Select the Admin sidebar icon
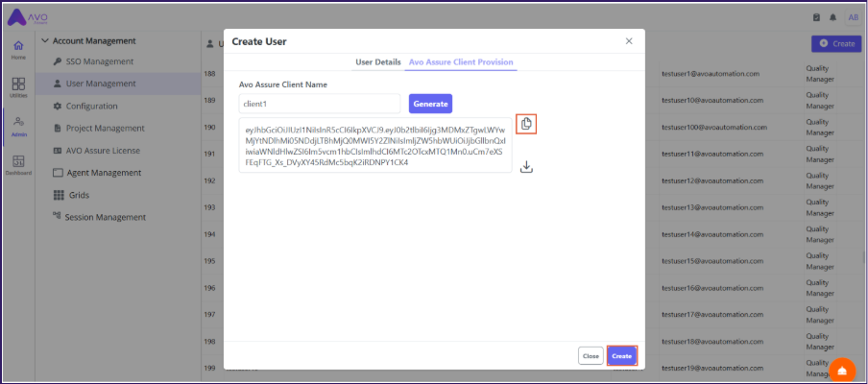 18,127
